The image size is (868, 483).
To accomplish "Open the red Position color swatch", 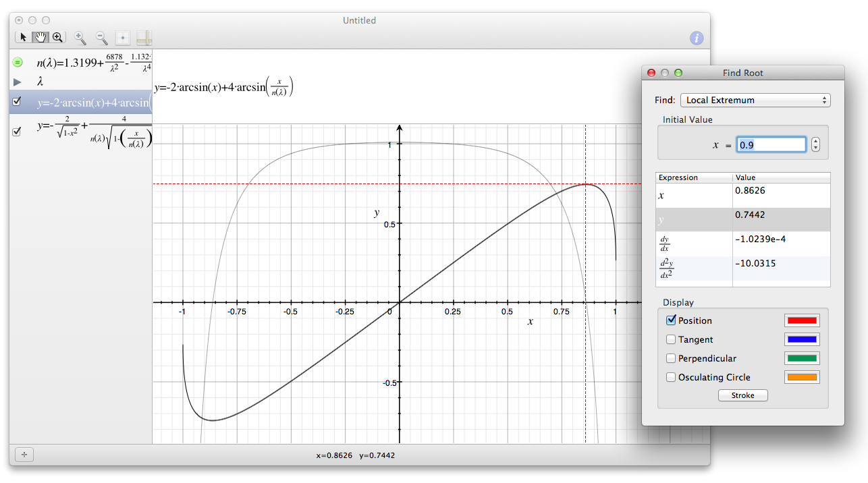I will click(x=802, y=321).
